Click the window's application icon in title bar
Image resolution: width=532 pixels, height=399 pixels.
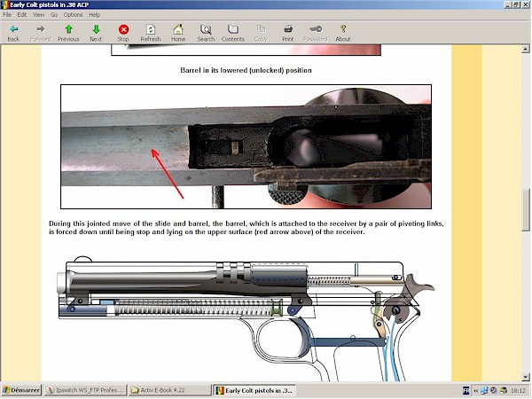[x=4, y=4]
